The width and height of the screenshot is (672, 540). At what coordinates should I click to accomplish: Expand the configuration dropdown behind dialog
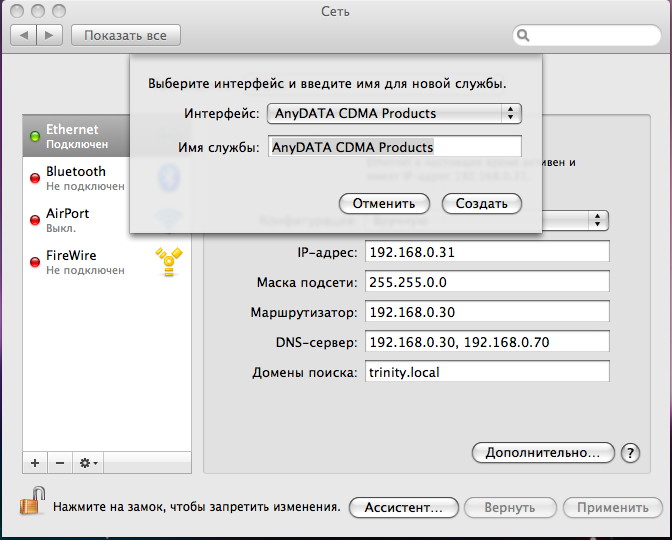(x=599, y=220)
